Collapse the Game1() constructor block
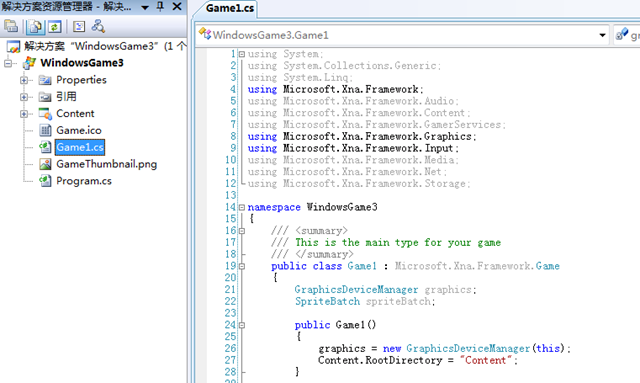Image resolution: width=640 pixels, height=383 pixels. pos(242,325)
